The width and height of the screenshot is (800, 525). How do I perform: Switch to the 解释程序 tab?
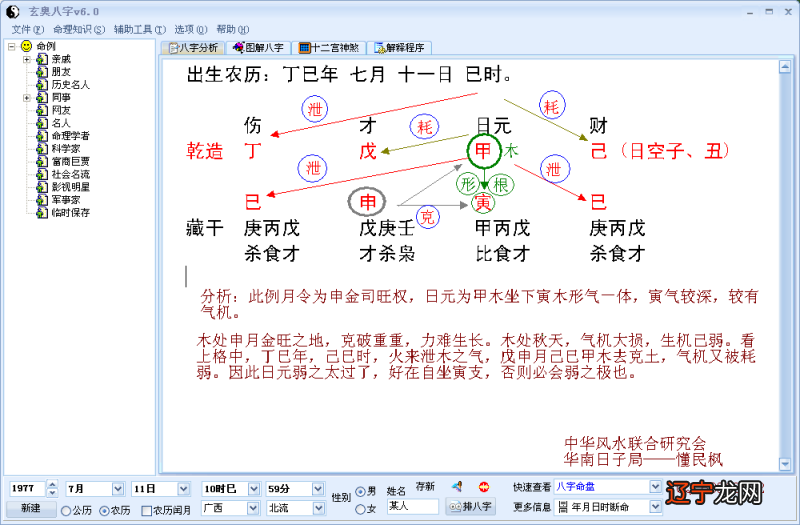pyautogui.click(x=399, y=48)
